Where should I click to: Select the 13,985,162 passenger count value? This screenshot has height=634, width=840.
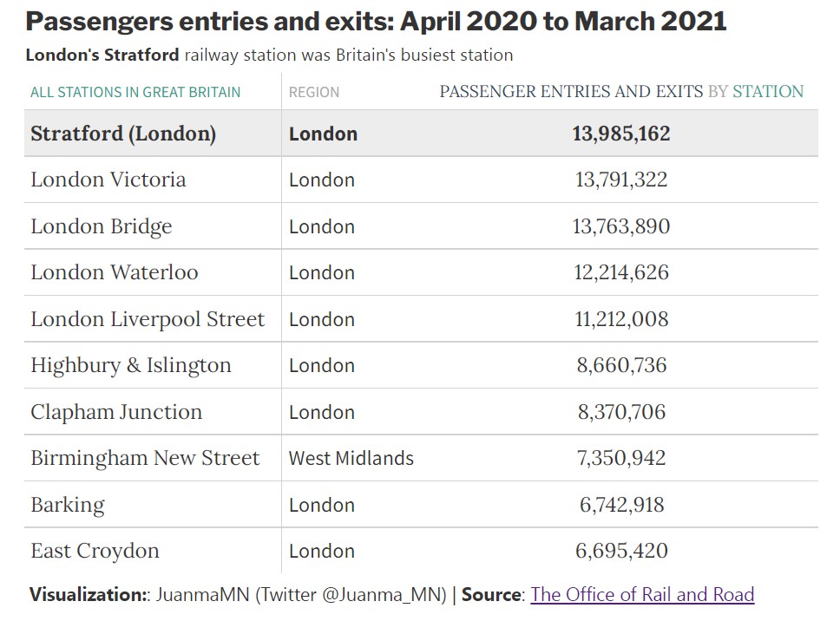(x=621, y=134)
